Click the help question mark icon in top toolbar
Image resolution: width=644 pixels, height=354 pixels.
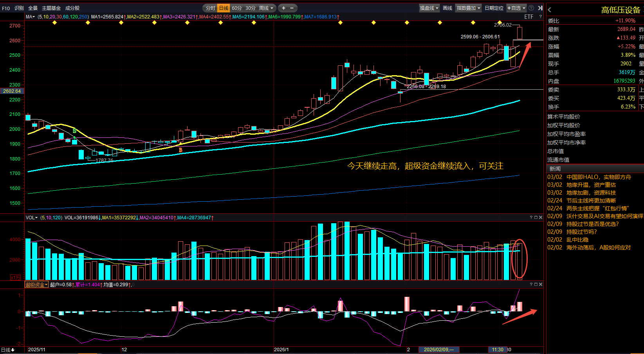click(531, 8)
